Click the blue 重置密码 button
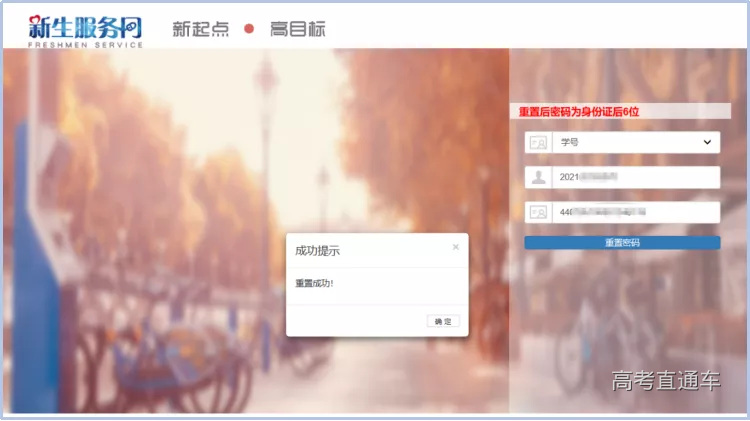This screenshot has width=750, height=421. click(x=622, y=243)
